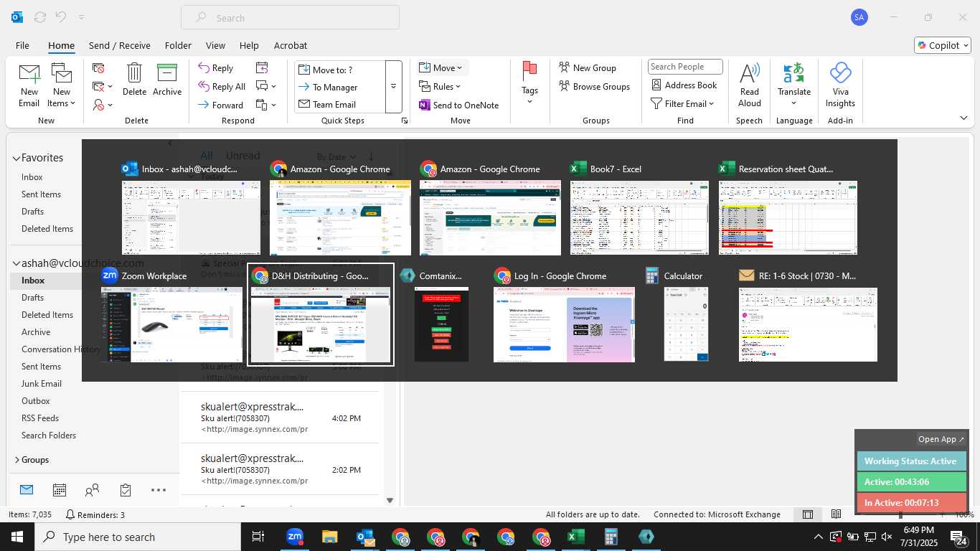
Task: Select the Search Folders item
Action: (49, 435)
